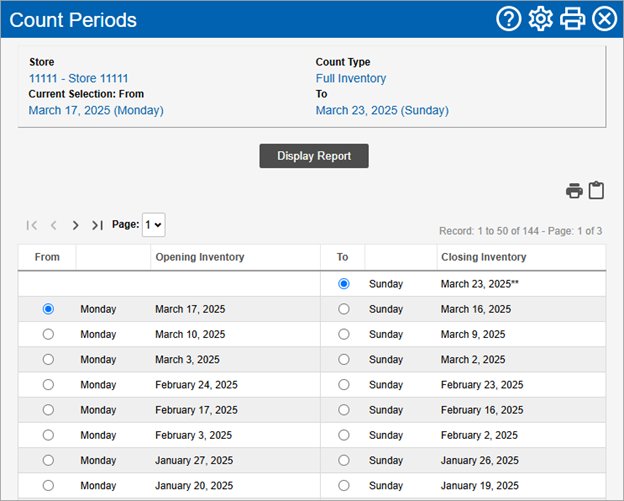Choose From radio for February 24, 2025
Screen dimensions: 624x501
click(x=48, y=385)
